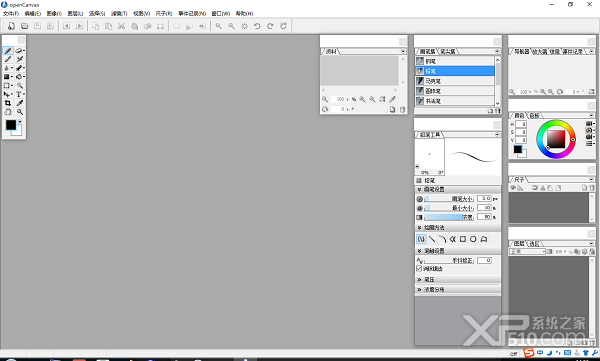Create a new file from toolbar
The height and width of the screenshot is (361, 600).
coord(11,26)
